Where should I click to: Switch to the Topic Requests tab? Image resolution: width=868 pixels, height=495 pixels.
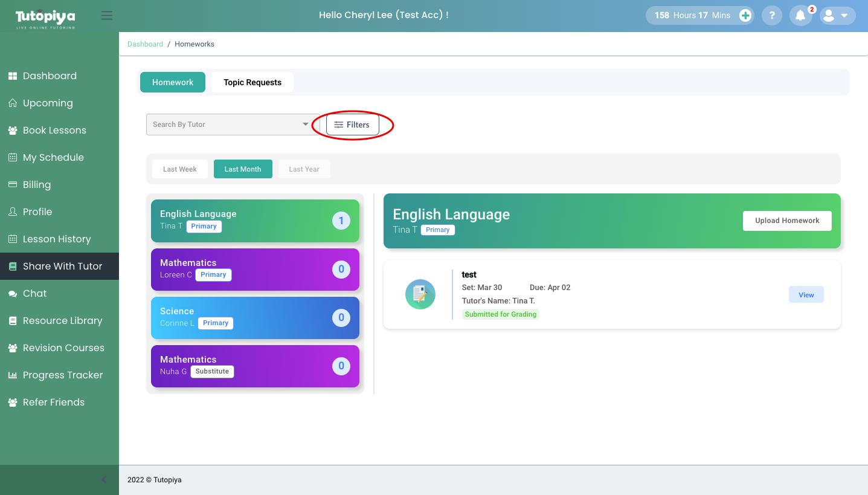(x=252, y=82)
